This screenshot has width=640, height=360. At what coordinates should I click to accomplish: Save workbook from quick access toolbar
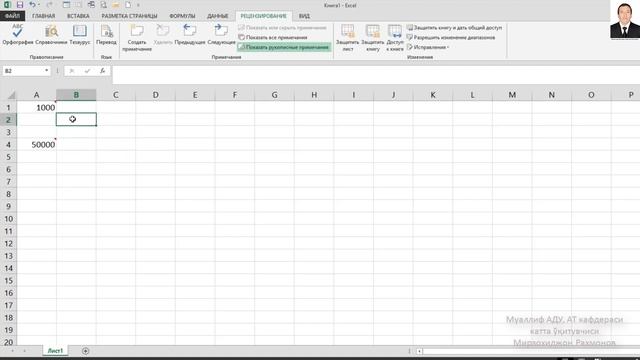(20, 5)
